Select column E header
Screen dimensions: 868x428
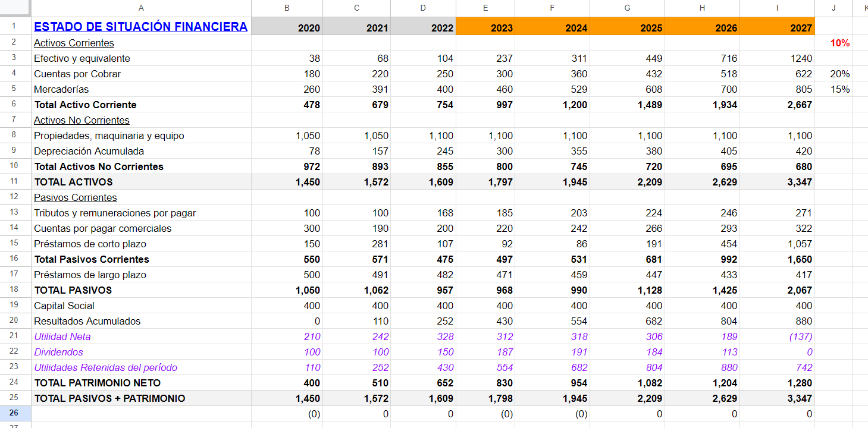pos(485,8)
